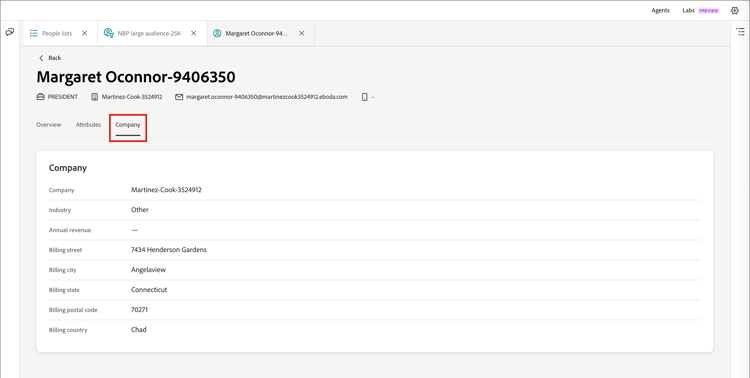Close the NBP large audience-25K tab

[x=194, y=33]
